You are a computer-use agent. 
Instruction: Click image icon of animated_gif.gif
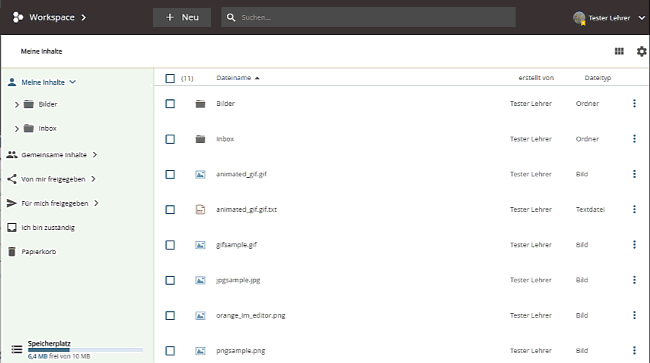[x=200, y=174]
